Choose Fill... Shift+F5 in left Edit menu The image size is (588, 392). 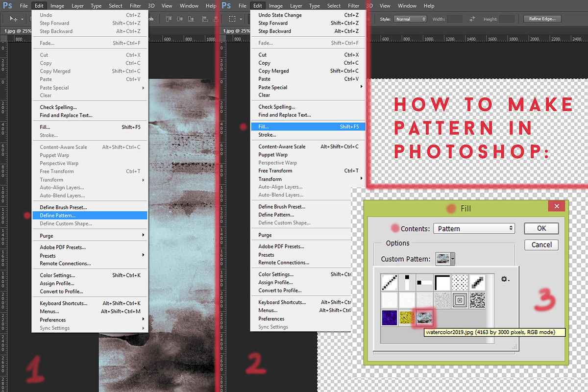(90, 127)
